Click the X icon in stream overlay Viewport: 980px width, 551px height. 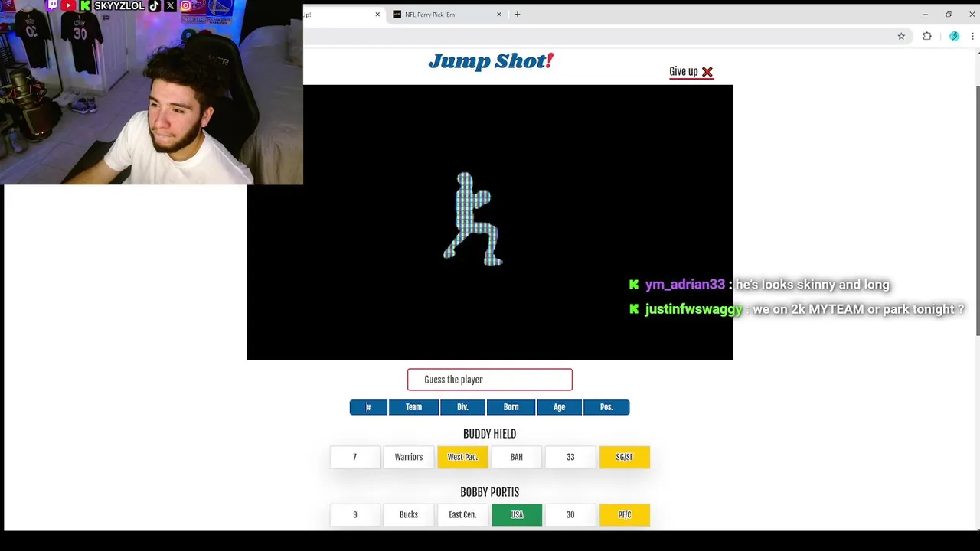point(170,5)
